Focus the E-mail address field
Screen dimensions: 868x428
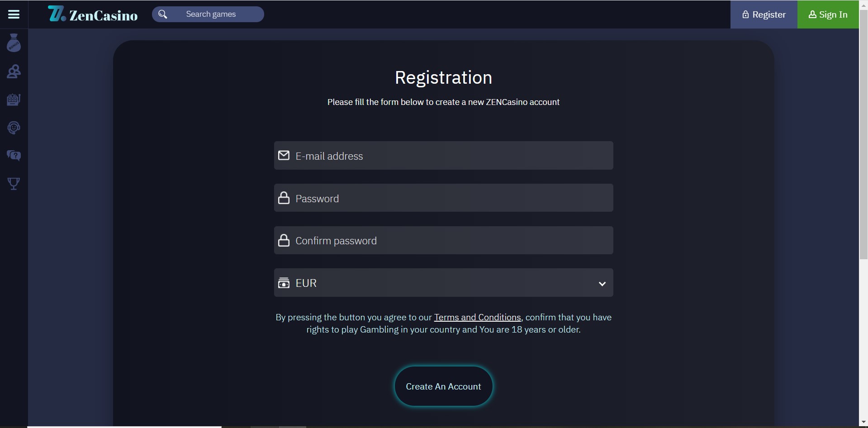point(452,156)
